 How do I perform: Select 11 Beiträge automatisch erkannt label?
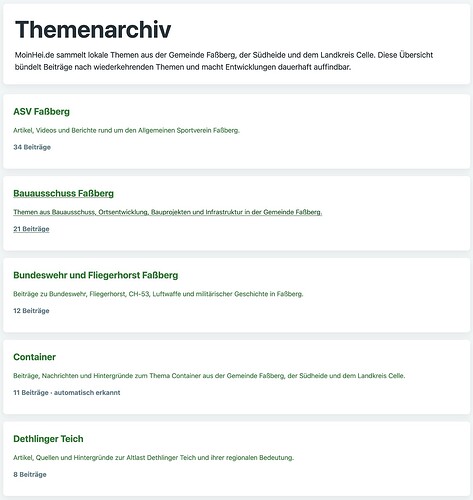coord(67,393)
